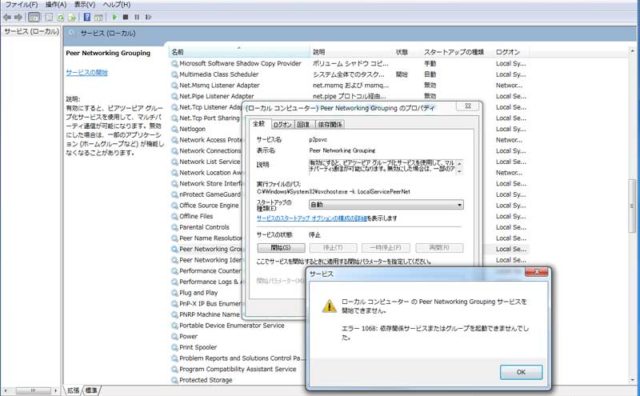Click scroll-up arrow of services list scrollbar
This screenshot has height=396, width=640.
pyautogui.click(x=633, y=51)
